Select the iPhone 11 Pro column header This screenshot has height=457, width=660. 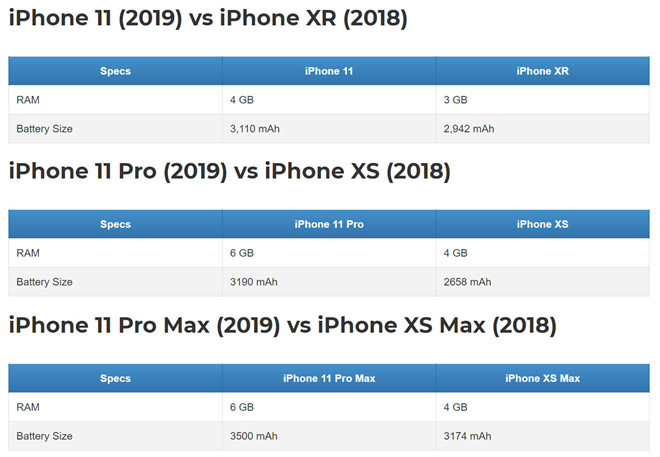pos(329,225)
